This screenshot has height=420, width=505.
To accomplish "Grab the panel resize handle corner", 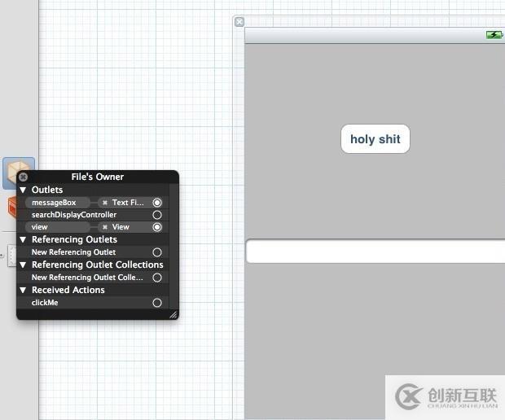I will coord(173,314).
